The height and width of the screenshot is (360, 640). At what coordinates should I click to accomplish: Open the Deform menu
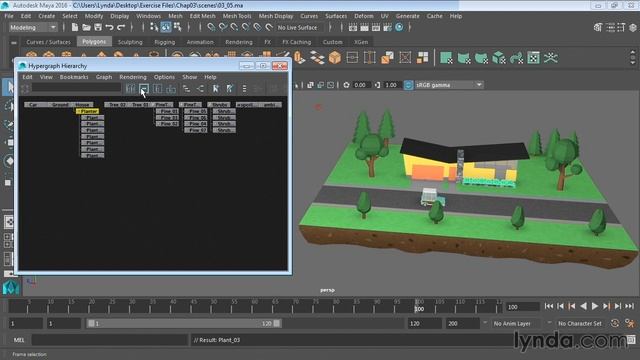click(x=363, y=16)
